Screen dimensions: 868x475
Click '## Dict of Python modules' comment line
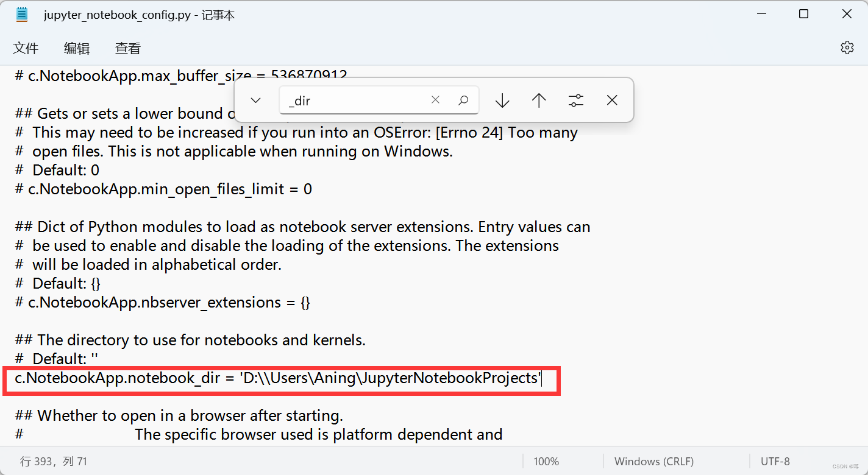[x=302, y=227]
